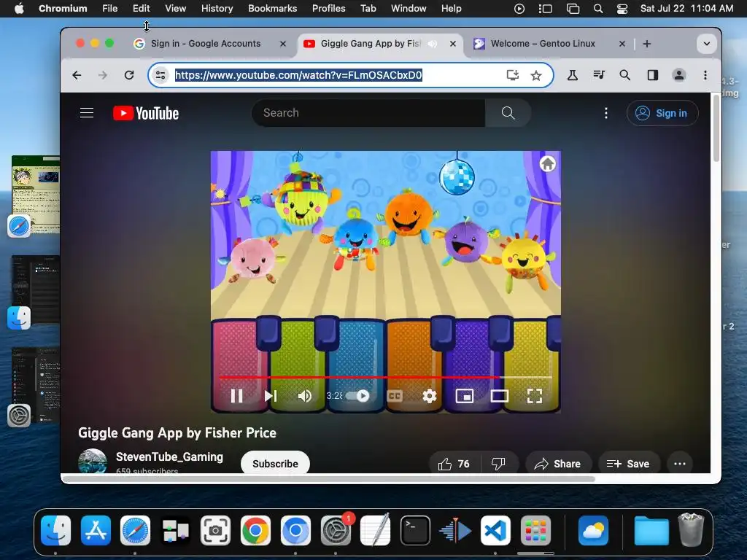Focus the YouTube Search field
The width and height of the screenshot is (747, 560).
(368, 113)
